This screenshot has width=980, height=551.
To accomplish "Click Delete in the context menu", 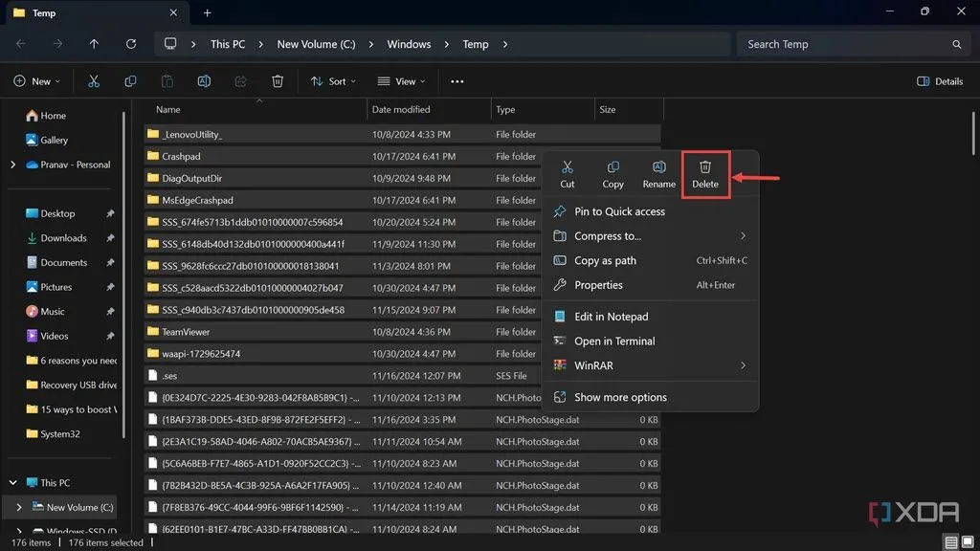I will [705, 175].
